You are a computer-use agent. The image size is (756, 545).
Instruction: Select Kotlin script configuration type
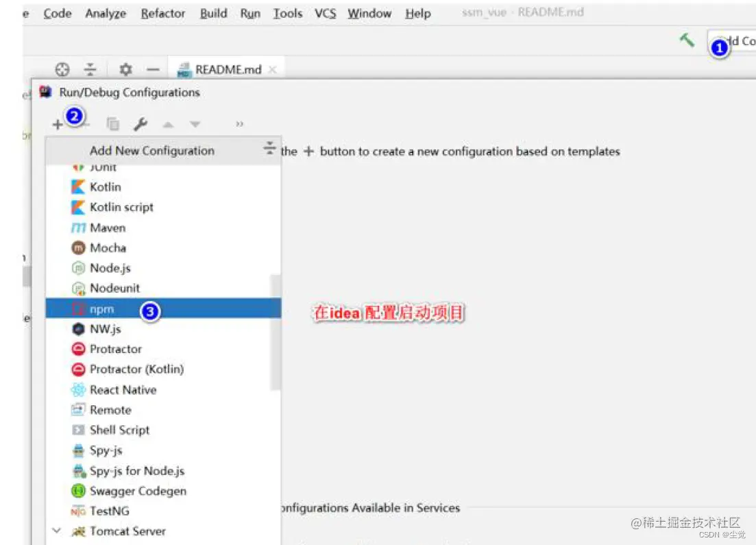[x=163, y=207]
